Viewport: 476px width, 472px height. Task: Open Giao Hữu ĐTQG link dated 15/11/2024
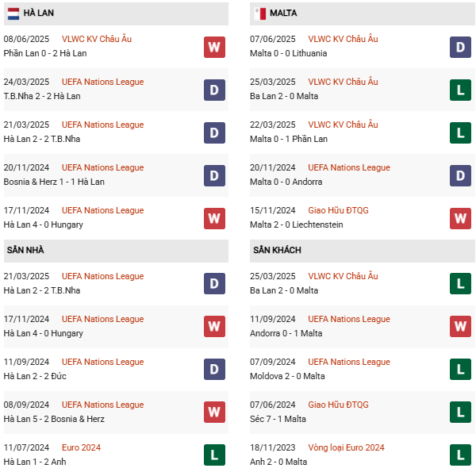(x=338, y=210)
